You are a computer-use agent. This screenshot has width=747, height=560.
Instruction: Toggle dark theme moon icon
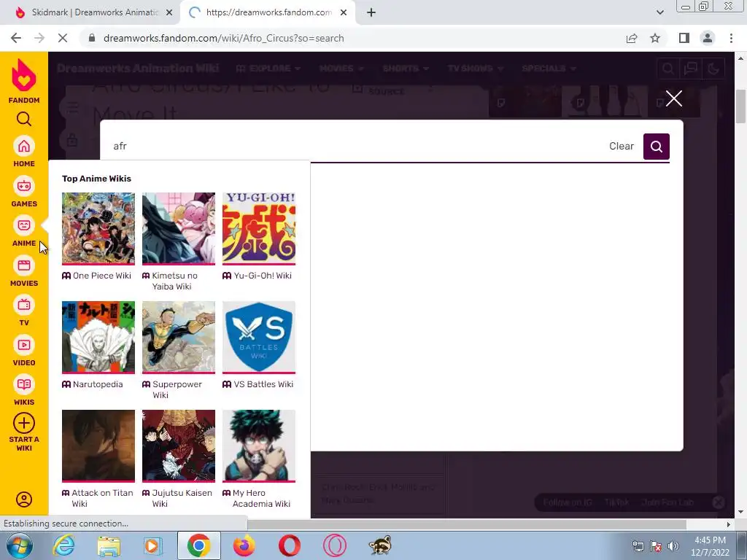click(713, 69)
